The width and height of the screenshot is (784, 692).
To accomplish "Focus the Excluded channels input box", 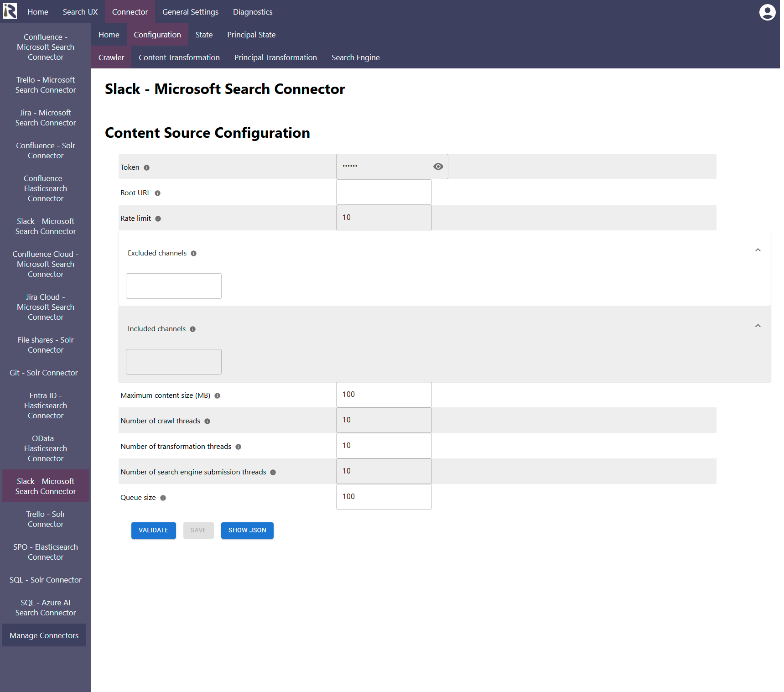I will click(x=174, y=286).
